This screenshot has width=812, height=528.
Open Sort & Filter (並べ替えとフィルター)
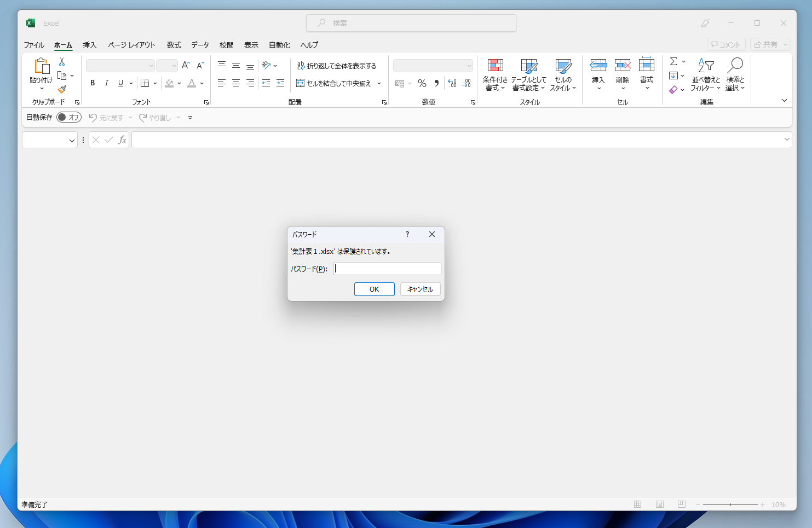click(706, 75)
